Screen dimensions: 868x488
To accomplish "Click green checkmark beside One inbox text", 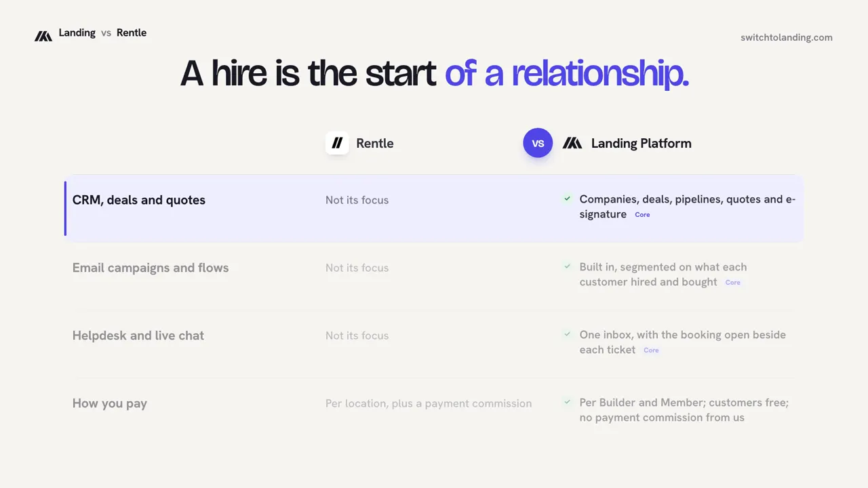I will coord(568,334).
